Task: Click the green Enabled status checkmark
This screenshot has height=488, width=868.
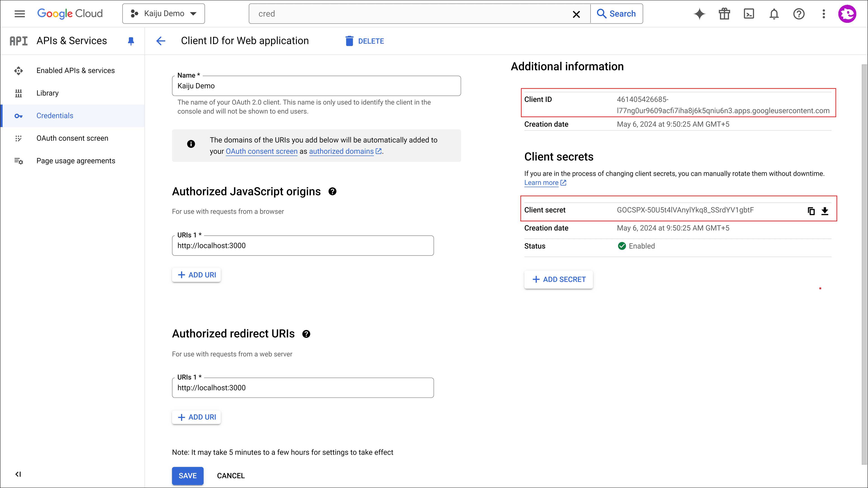Action: pos(622,246)
